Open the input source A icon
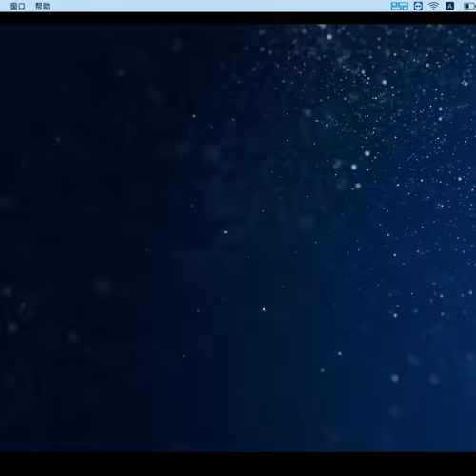The image size is (476, 476). [449, 6]
